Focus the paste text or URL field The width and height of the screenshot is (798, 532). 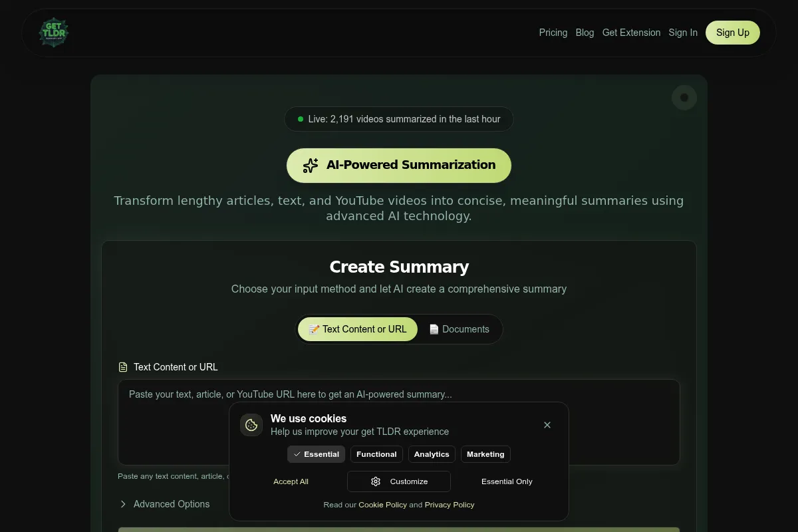click(x=399, y=422)
